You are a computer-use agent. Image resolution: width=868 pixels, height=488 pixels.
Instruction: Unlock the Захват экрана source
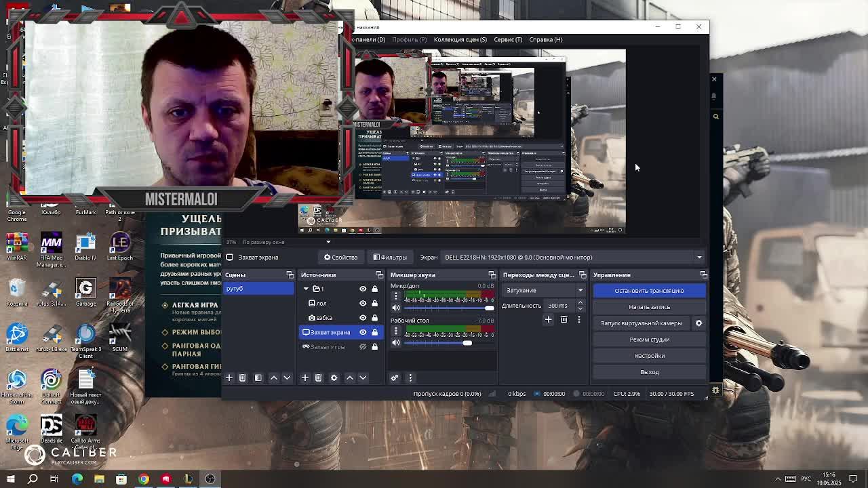(374, 332)
